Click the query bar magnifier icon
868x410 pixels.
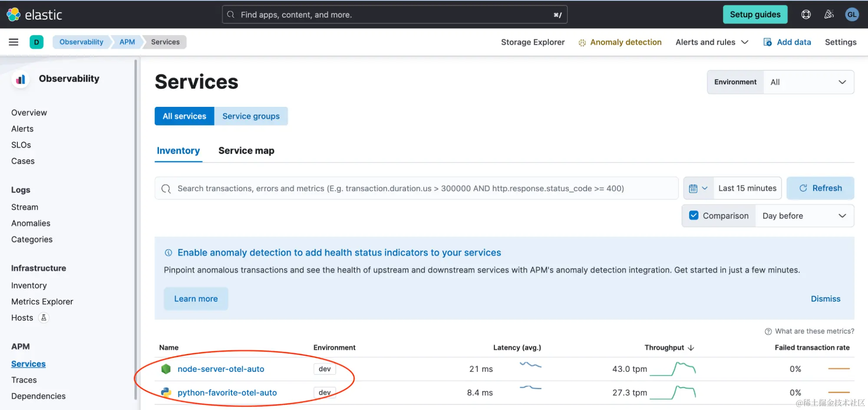pyautogui.click(x=166, y=188)
